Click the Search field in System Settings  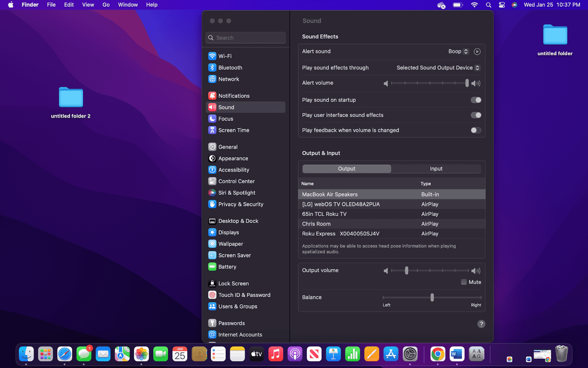tap(245, 38)
